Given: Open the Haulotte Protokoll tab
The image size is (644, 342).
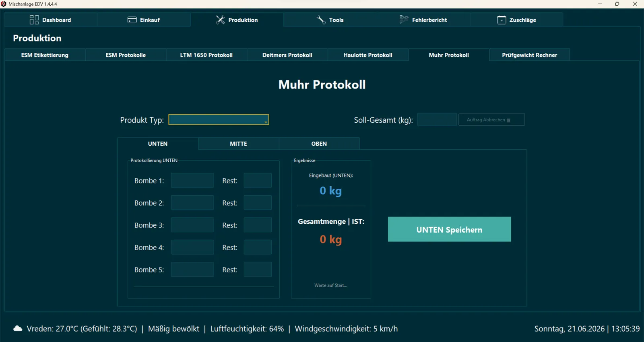Looking at the screenshot, I should coord(368,55).
